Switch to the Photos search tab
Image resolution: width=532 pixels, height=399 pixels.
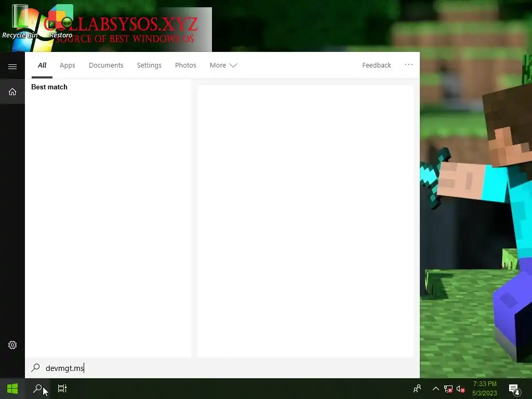point(185,65)
